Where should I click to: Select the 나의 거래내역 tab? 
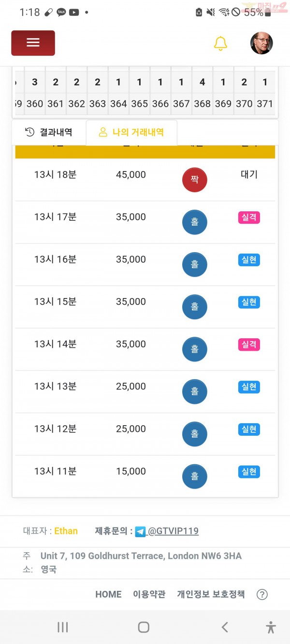click(131, 132)
